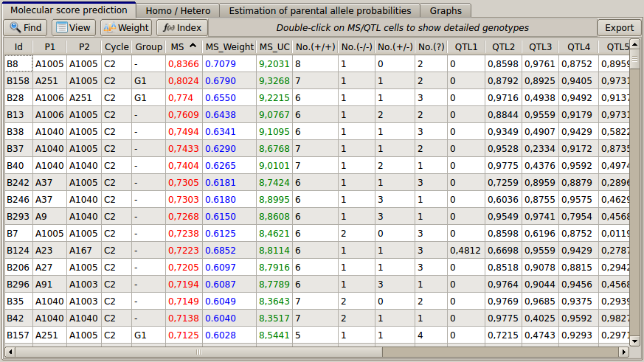Click the QTL3 column header

coord(540,46)
